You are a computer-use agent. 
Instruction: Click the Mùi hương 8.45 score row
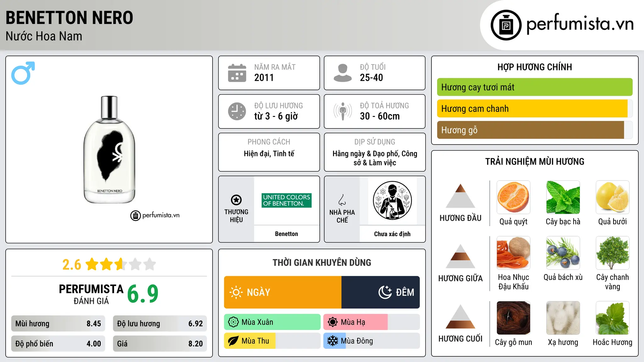pyautogui.click(x=58, y=323)
